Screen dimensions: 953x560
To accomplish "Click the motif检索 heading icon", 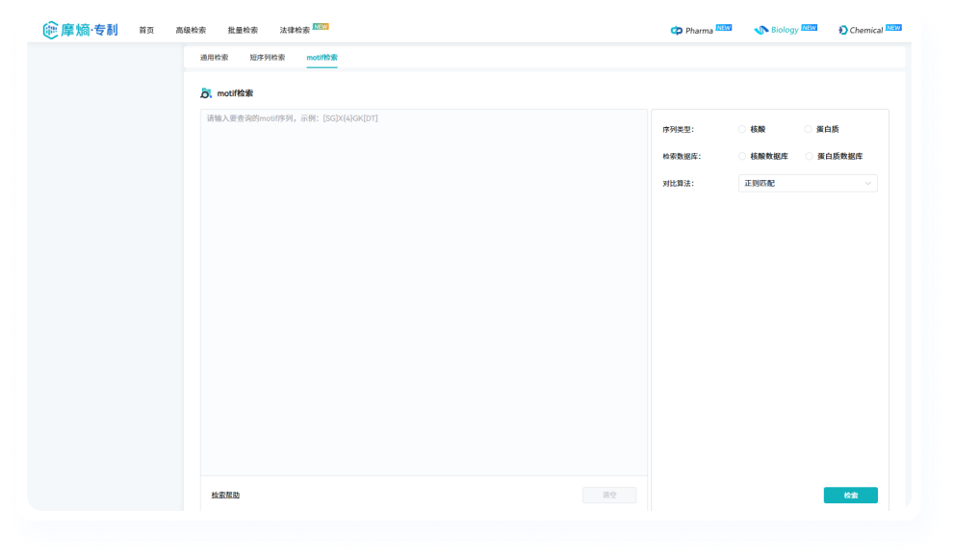I will pos(206,93).
